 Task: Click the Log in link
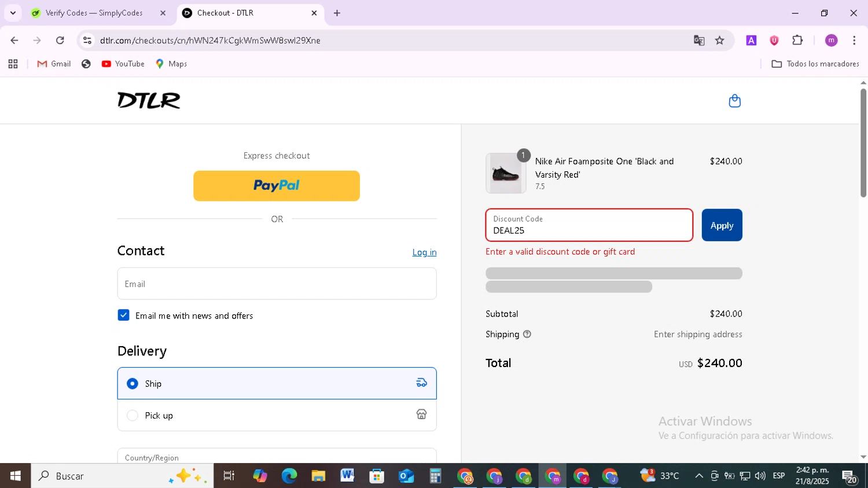pyautogui.click(x=424, y=252)
